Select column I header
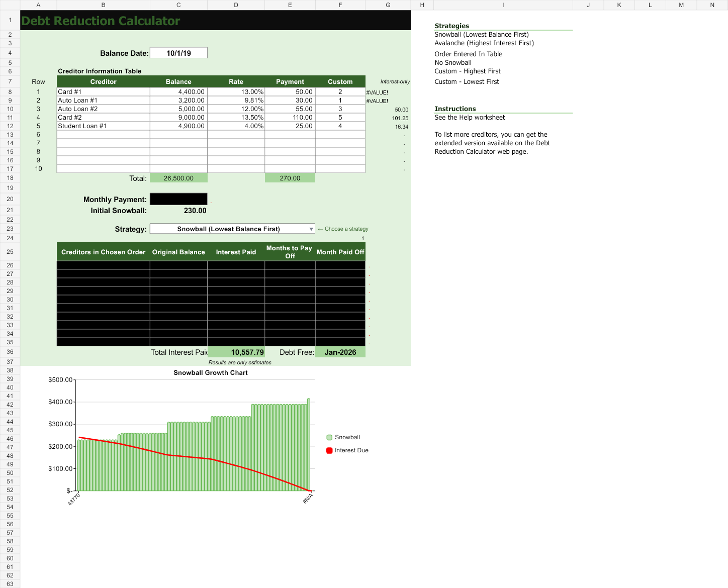728x588 pixels. (x=503, y=5)
